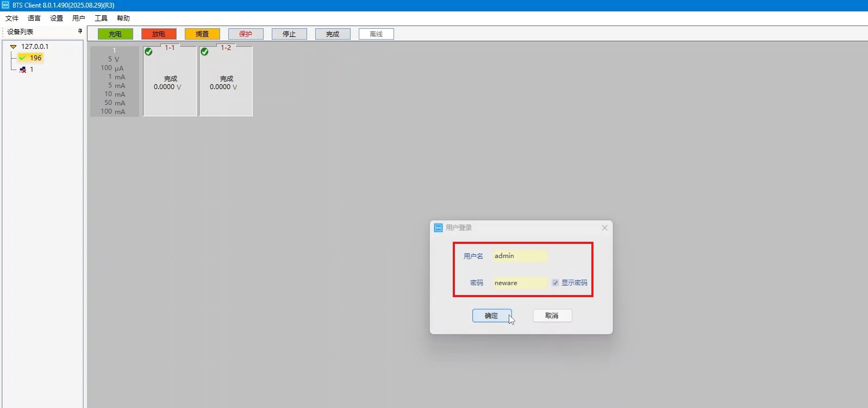Screen dimensions: 868x408
Task: Click the 用户名 input field
Action: 520,256
